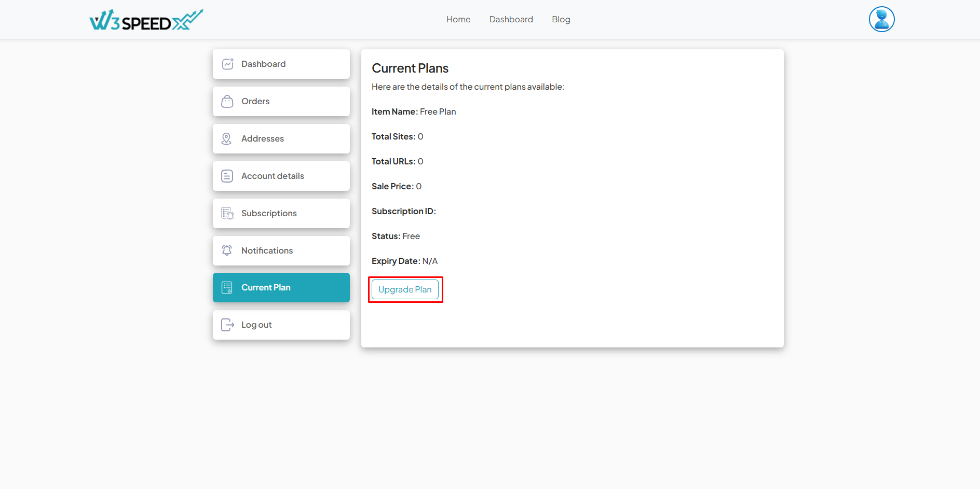Open the user profile avatar
This screenshot has width=980, height=489.
tap(881, 19)
